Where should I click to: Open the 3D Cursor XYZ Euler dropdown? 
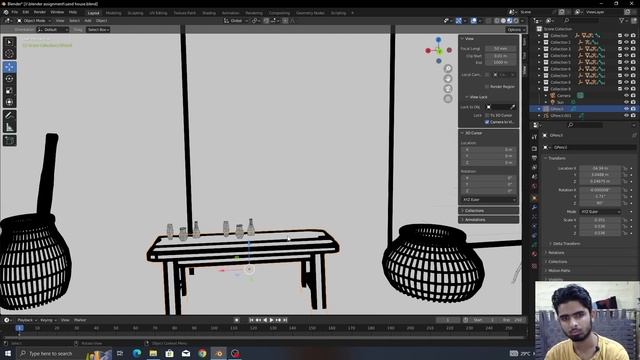[489, 200]
